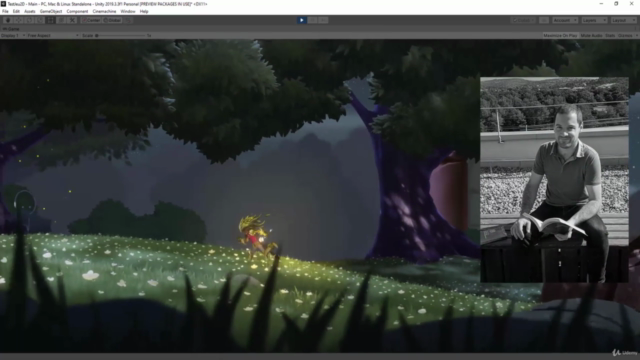Screen dimensions: 640x360
Task: Toggle Gizmos in Game view
Action: click(624, 36)
